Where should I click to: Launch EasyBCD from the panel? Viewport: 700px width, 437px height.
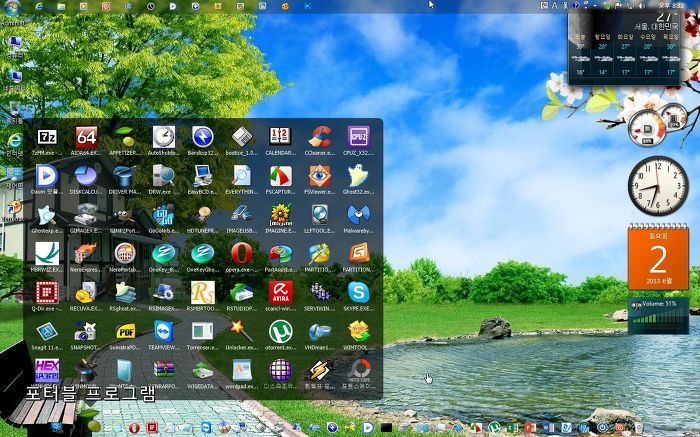[203, 175]
